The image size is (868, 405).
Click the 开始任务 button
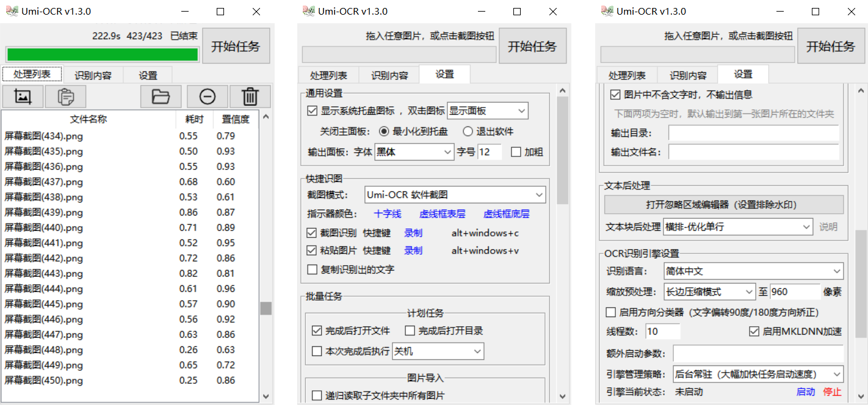236,45
